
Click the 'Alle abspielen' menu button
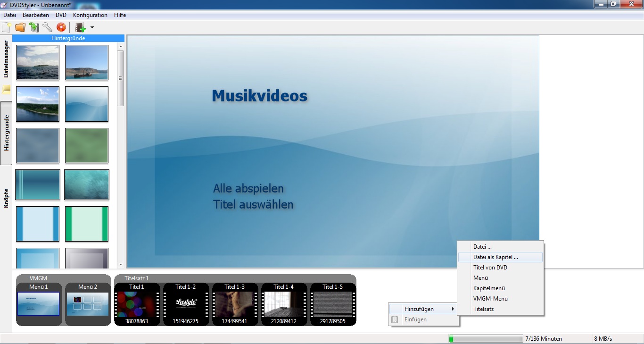248,189
